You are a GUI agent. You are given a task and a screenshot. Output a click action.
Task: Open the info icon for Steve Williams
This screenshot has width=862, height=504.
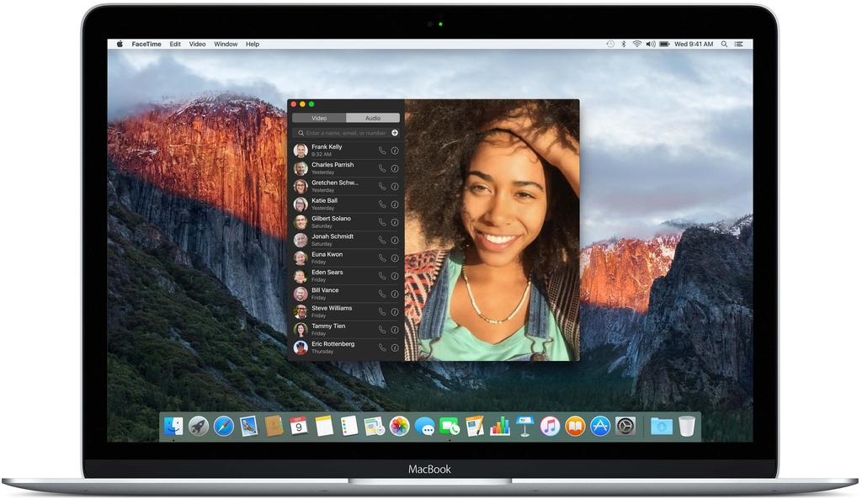tap(395, 311)
